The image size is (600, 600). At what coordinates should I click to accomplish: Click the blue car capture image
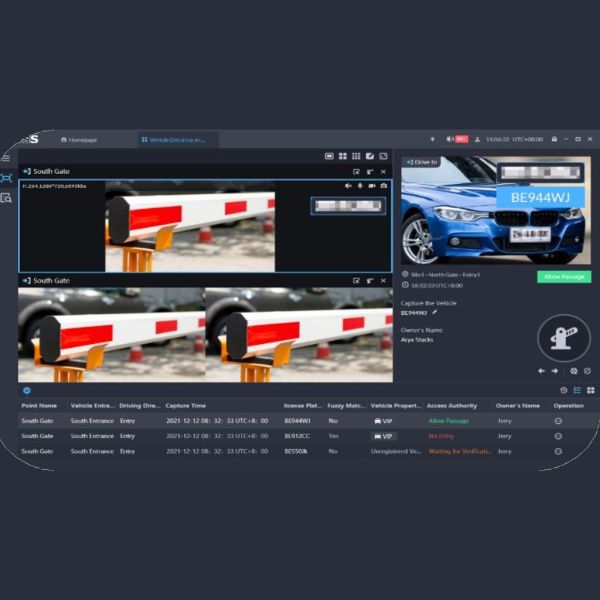pos(494,211)
